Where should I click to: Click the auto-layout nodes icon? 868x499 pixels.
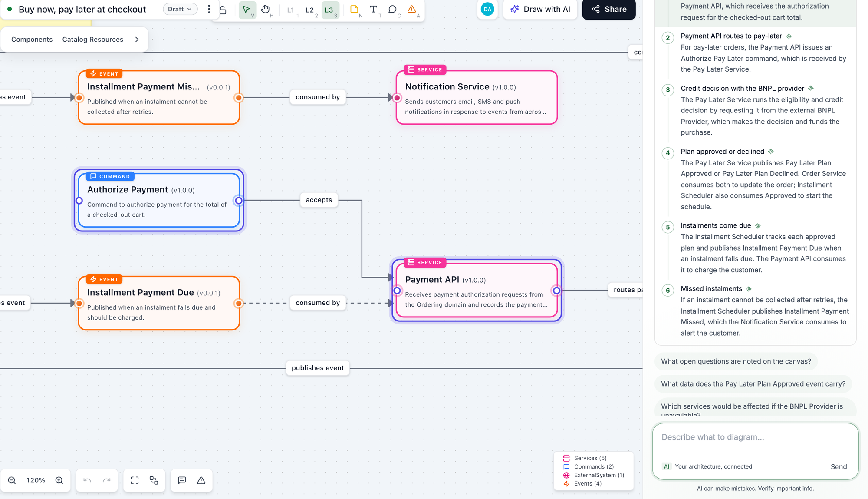[154, 480]
